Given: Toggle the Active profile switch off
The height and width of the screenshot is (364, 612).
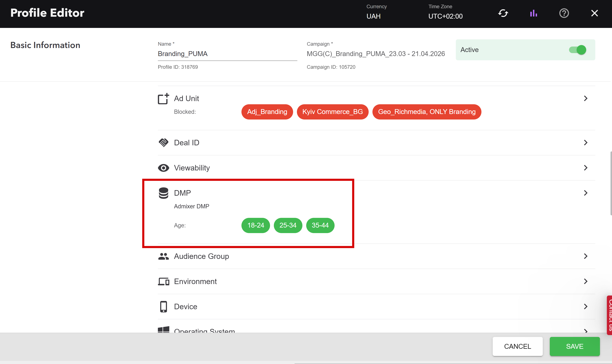Looking at the screenshot, I should point(578,50).
